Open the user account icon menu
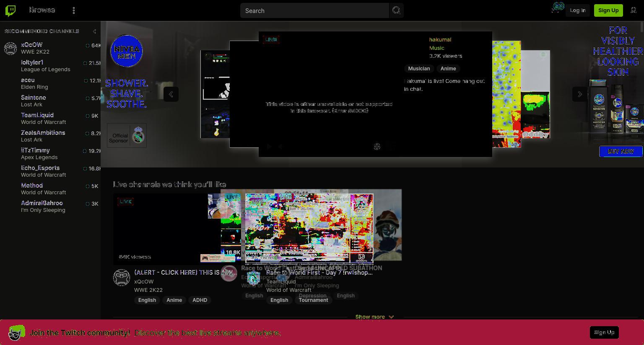 coord(634,10)
